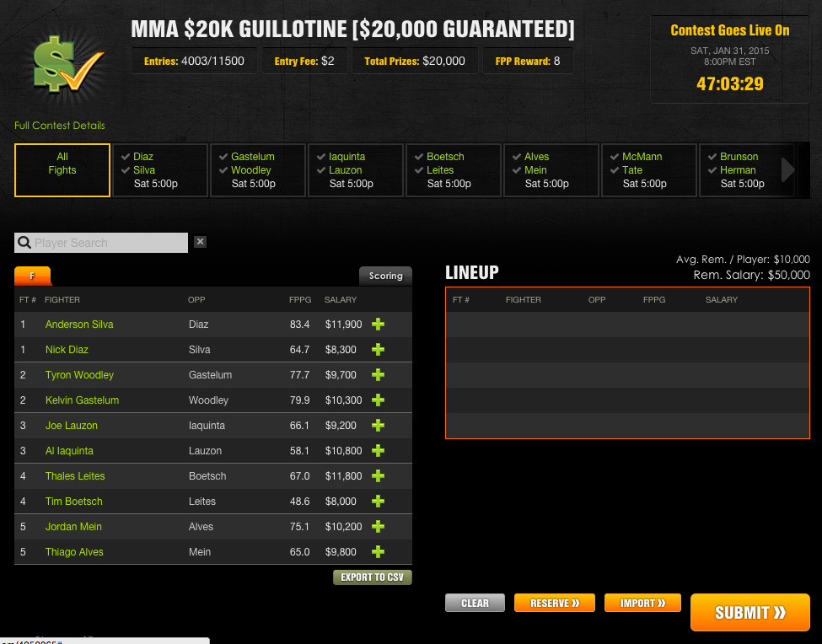Add Nick Diaz to the lineup

[378, 350]
